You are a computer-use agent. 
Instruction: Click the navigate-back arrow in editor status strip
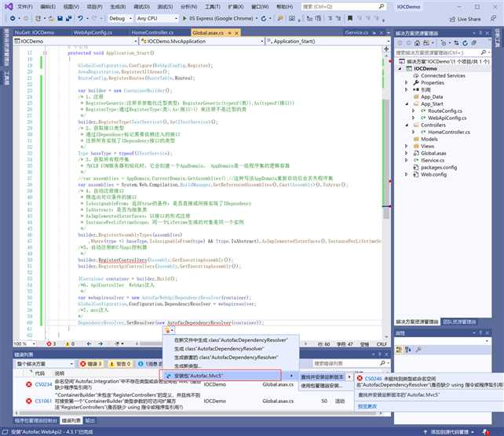(89, 343)
